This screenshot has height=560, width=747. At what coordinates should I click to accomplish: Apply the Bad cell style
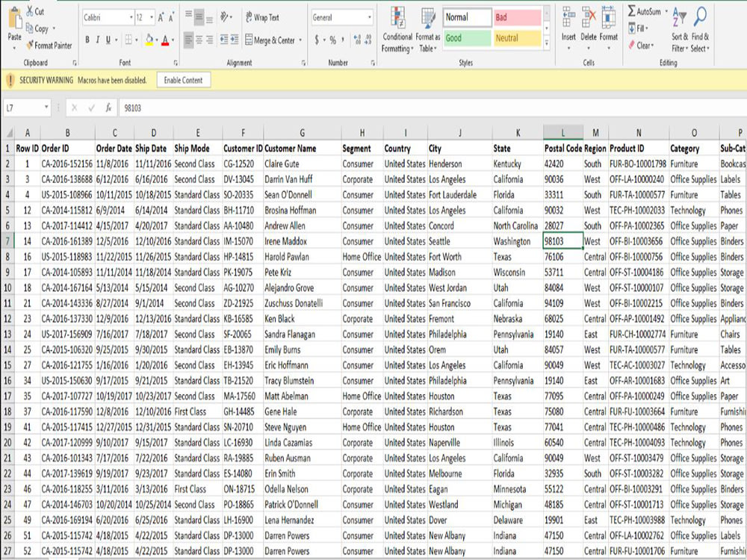coord(517,17)
